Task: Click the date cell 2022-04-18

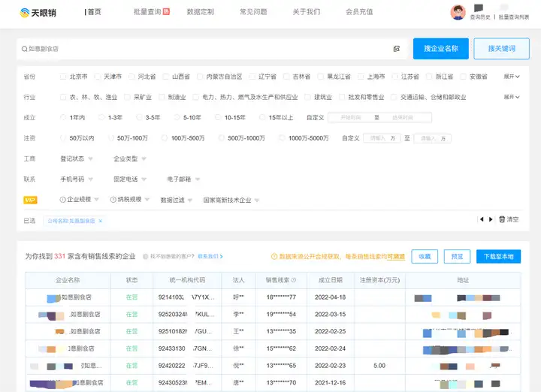Action: tap(330, 297)
